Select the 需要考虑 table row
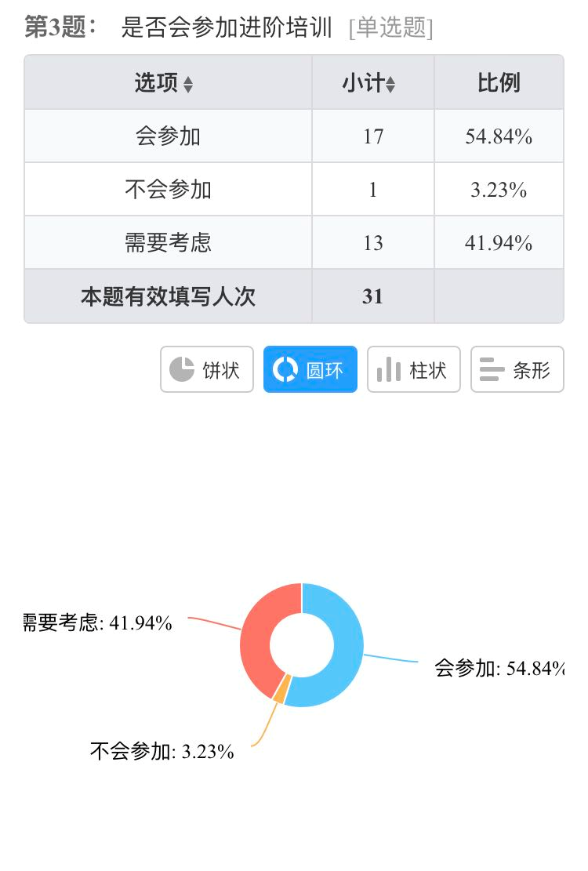 [x=294, y=243]
